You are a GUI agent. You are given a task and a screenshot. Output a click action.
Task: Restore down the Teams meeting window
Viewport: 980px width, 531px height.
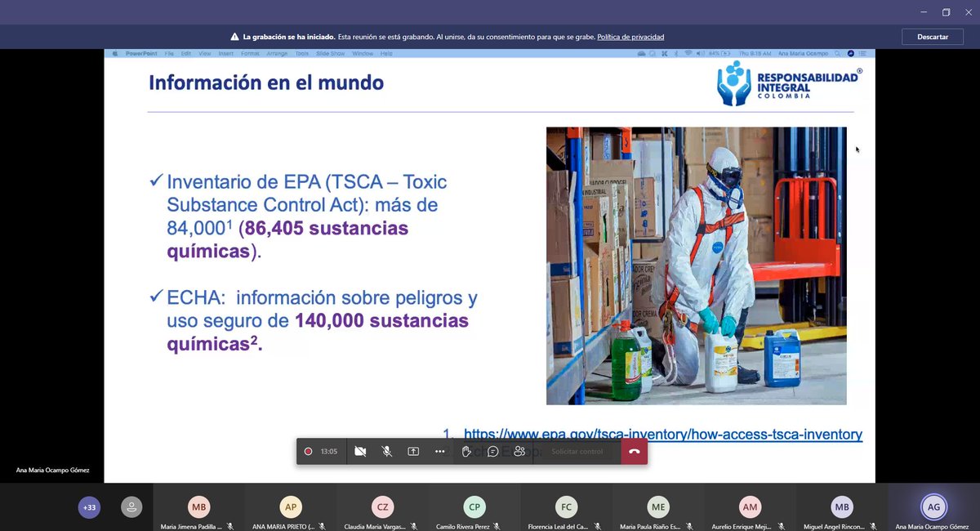point(946,11)
